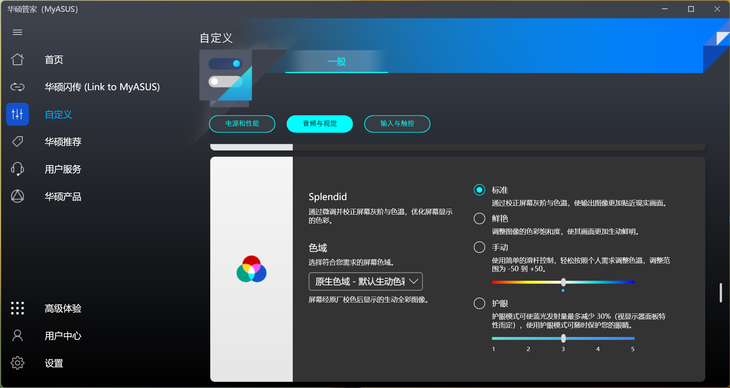
Task: Click the 色域 heading text
Action: (318, 248)
